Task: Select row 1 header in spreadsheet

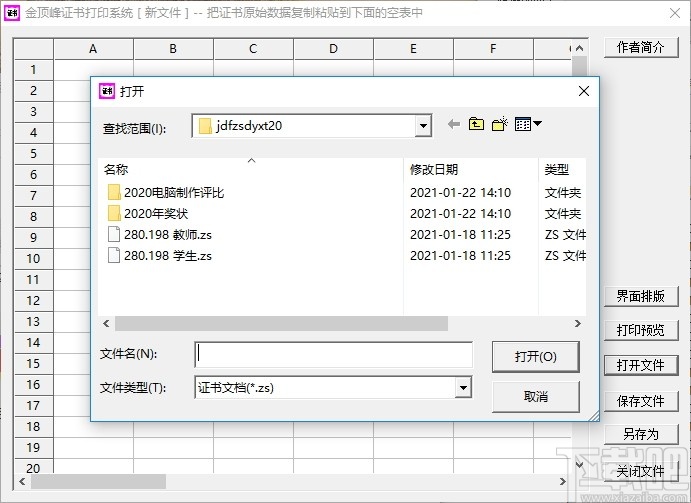Action: [34, 70]
